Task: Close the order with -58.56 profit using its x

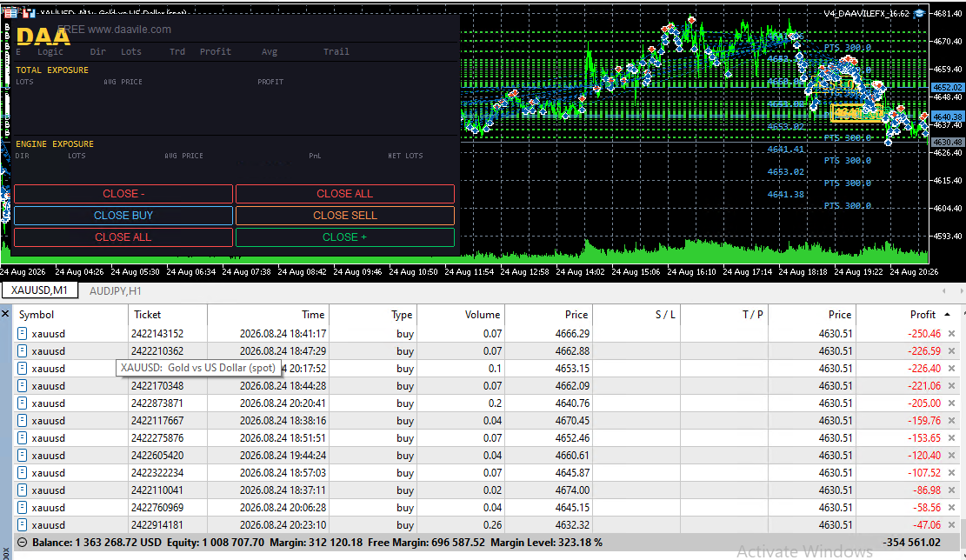Action: point(952,508)
